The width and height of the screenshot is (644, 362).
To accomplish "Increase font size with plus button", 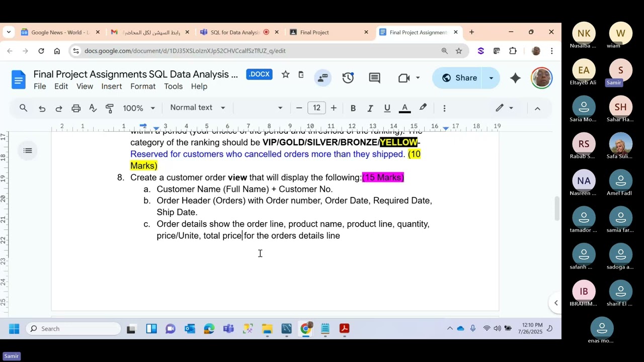I will (334, 108).
